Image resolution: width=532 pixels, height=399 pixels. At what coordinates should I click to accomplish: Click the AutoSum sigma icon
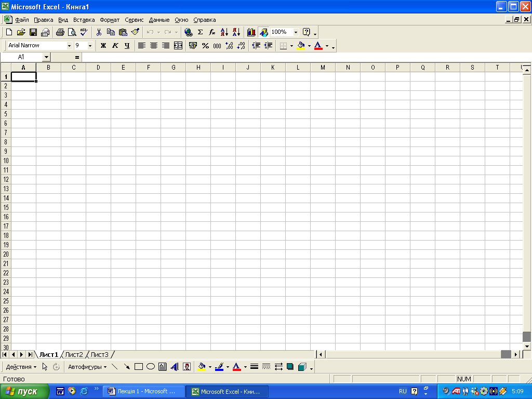tap(200, 32)
